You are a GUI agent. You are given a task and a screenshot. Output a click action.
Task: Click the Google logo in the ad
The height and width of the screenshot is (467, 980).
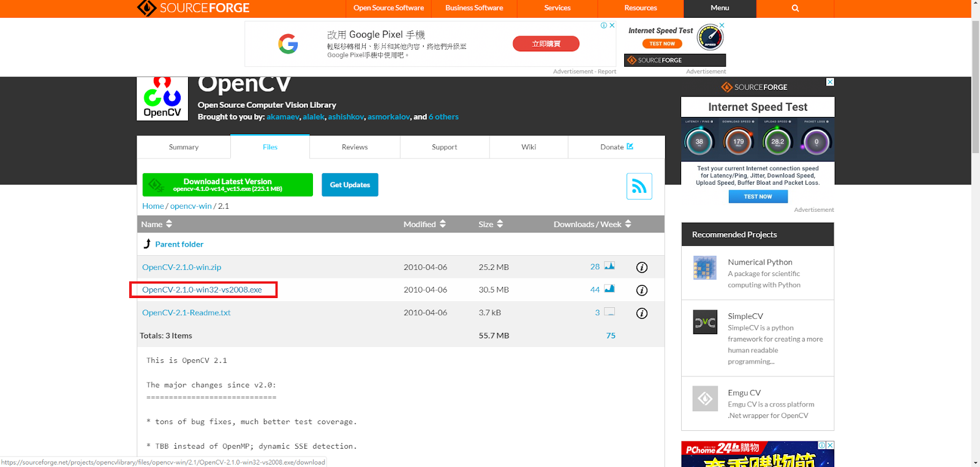(288, 43)
